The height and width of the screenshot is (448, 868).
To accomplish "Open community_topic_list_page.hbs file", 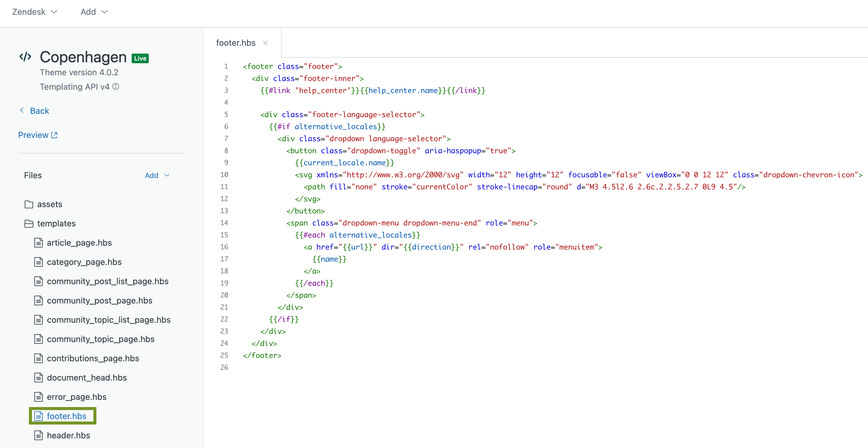I will pos(108,320).
